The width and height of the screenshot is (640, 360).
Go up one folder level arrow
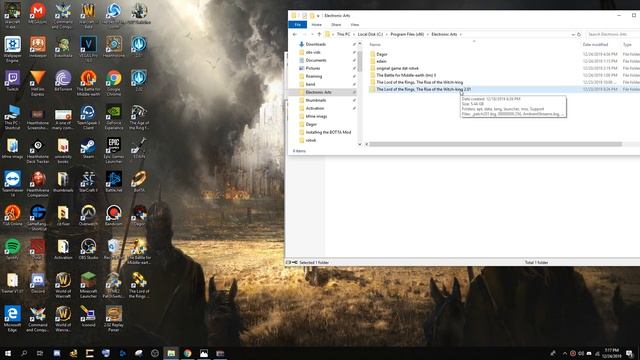(x=319, y=34)
